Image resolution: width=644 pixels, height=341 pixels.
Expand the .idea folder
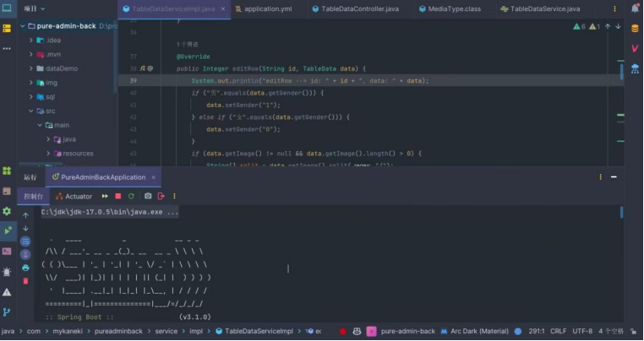30,41
